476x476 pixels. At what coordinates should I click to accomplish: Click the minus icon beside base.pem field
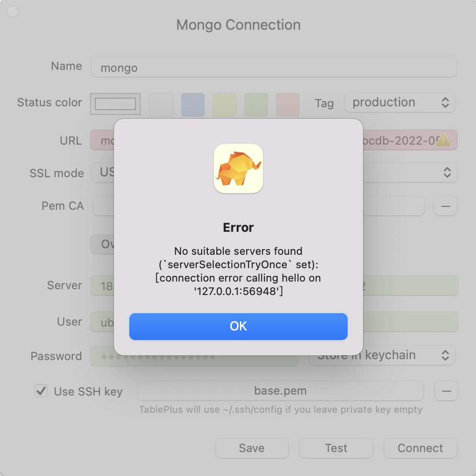[x=446, y=391]
